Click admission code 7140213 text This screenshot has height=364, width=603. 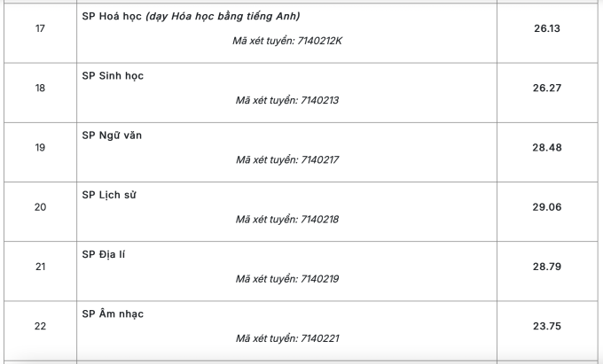(287, 100)
